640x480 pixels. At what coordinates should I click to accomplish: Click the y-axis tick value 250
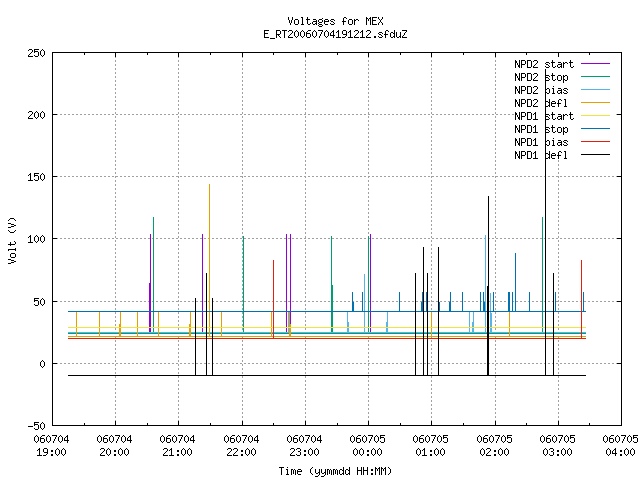pos(36,53)
